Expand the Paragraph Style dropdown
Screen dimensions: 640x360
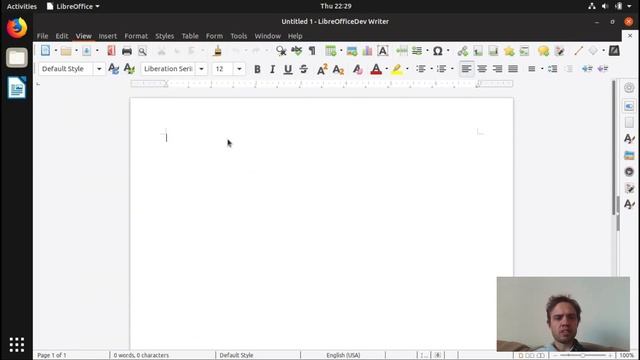99,69
